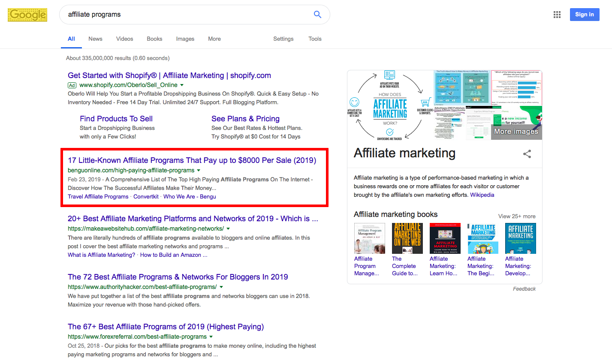Click More images overlay in knowledge panel
The height and width of the screenshot is (364, 612).
pos(516,132)
